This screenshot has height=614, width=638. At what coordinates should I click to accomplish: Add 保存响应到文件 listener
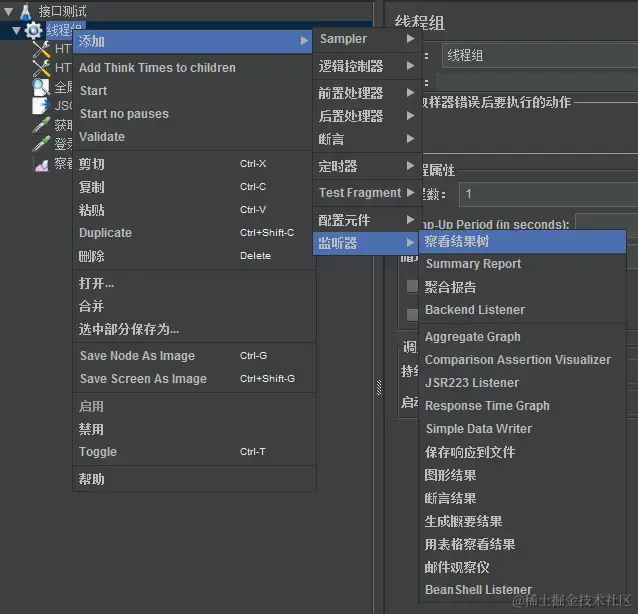point(522,452)
